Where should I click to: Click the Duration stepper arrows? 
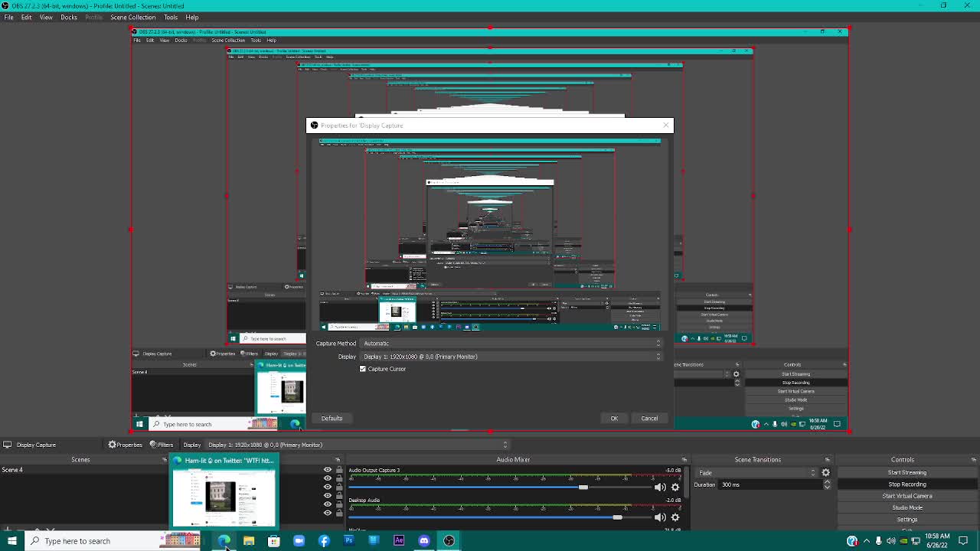tap(827, 484)
